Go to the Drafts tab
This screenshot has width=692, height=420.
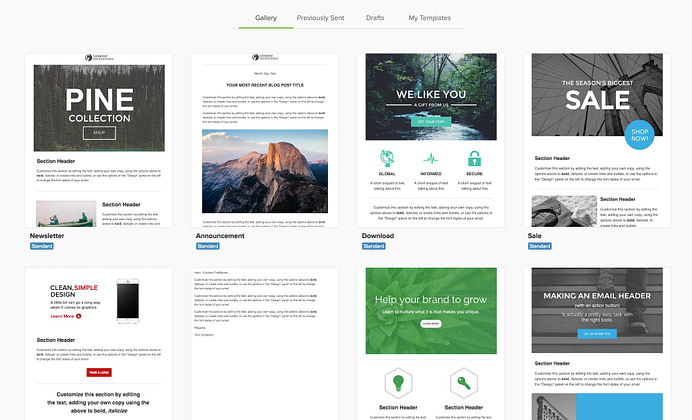pyautogui.click(x=375, y=18)
